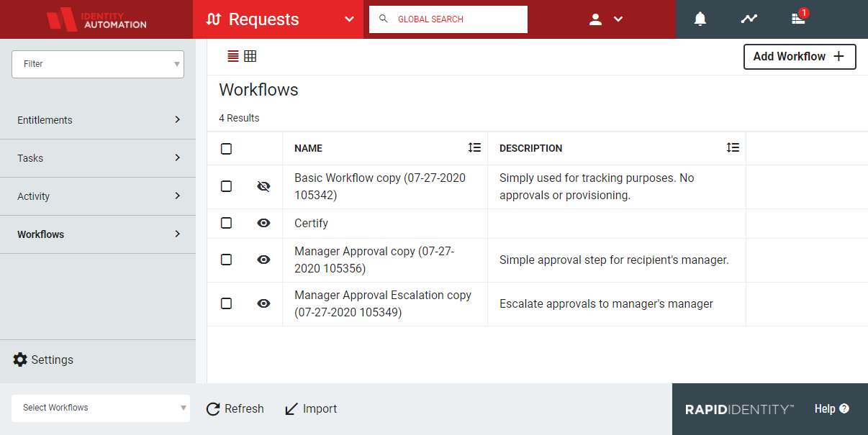Click the Help question mark icon
The height and width of the screenshot is (435, 868).
[x=844, y=408]
